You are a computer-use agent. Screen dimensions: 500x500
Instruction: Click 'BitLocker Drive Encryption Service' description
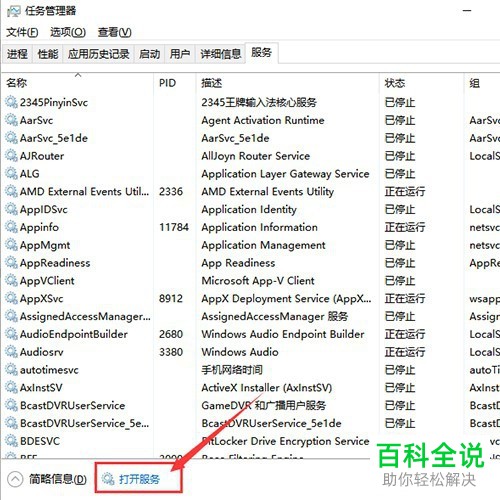[x=285, y=441]
